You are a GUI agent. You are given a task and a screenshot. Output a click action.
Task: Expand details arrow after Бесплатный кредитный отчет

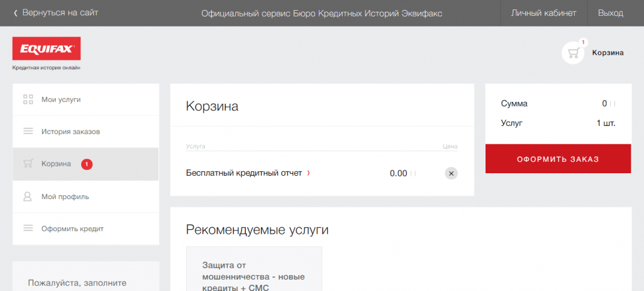coord(308,173)
